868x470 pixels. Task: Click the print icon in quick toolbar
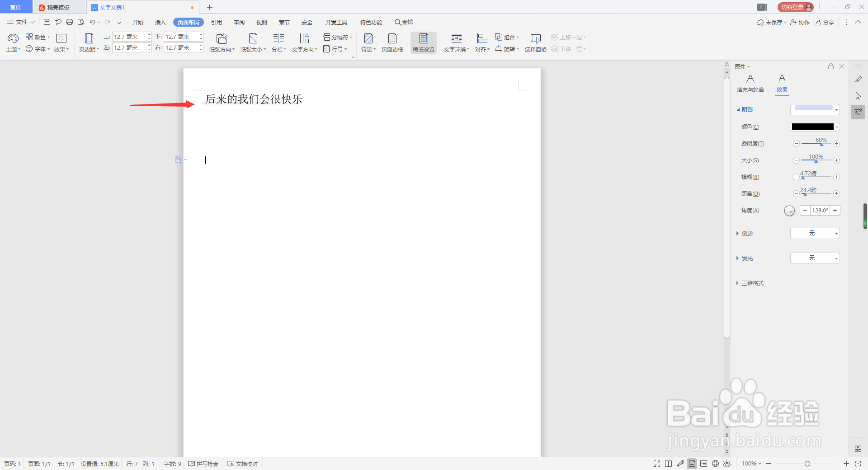[x=70, y=22]
